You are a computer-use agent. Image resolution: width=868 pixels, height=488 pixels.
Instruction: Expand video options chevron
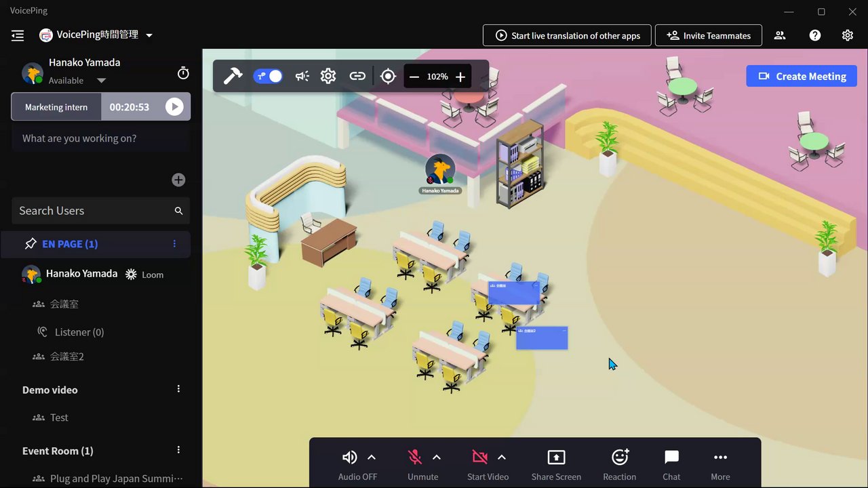[502, 457]
